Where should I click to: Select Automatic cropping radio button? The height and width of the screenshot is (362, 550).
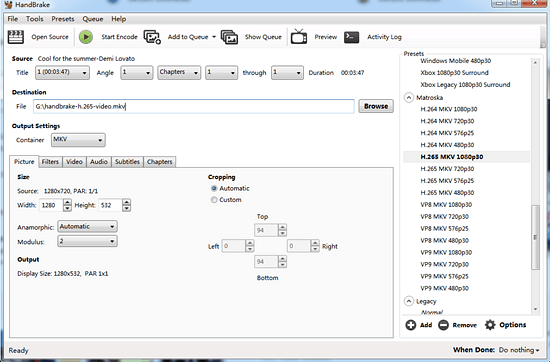point(214,188)
